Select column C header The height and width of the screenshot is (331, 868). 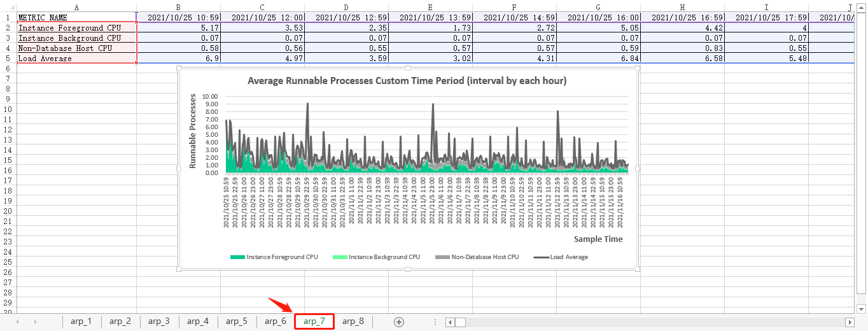(x=262, y=7)
